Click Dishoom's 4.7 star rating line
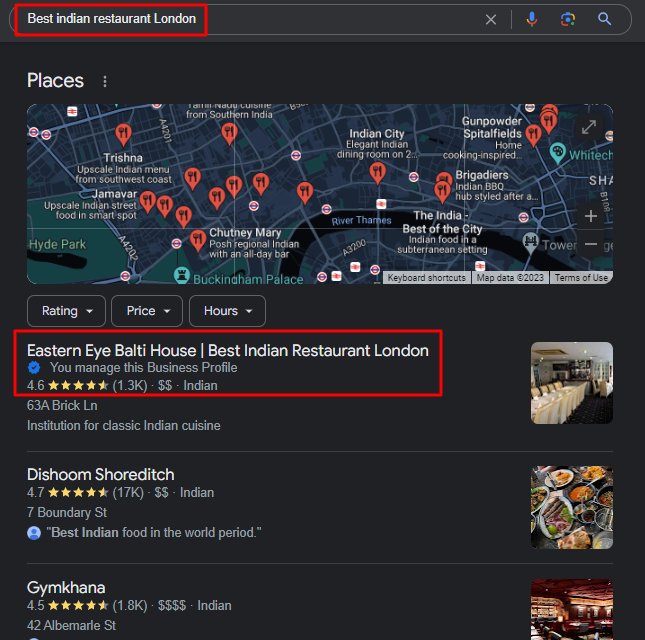This screenshot has height=640, width=645. (x=120, y=493)
